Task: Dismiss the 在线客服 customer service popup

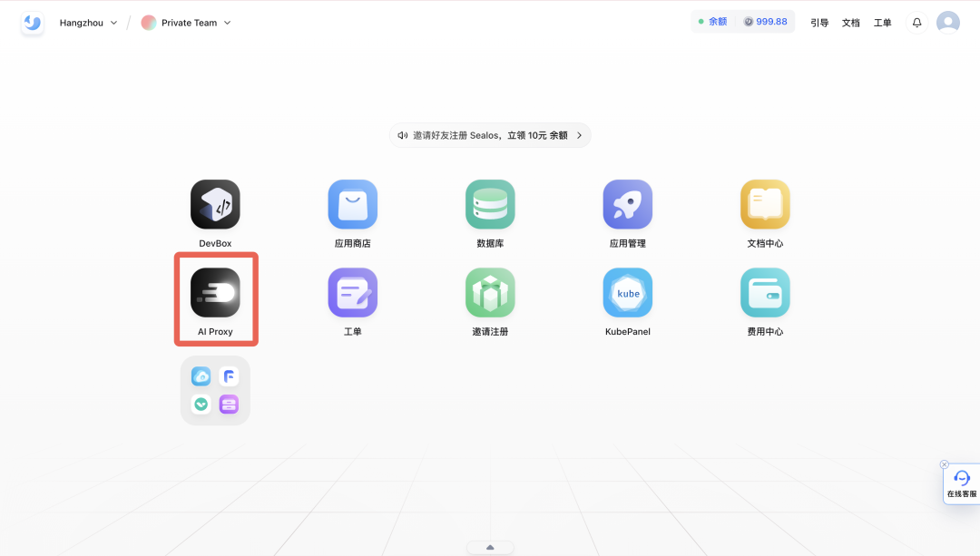Action: [944, 463]
